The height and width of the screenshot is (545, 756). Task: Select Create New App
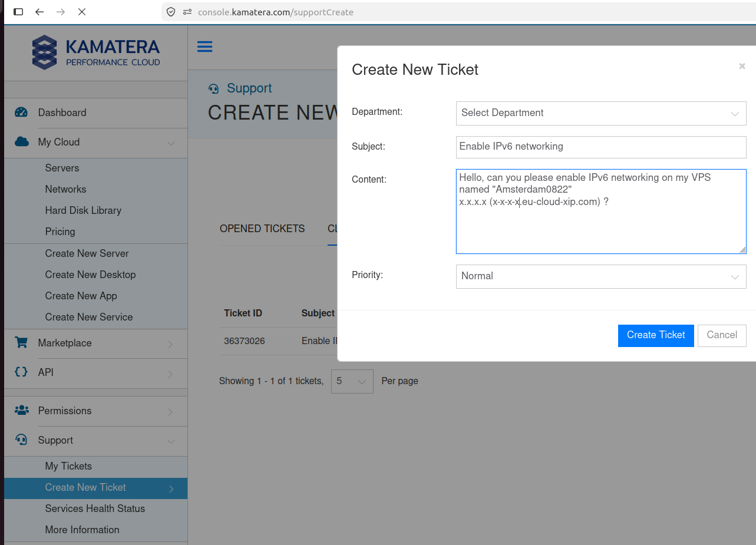[x=81, y=296]
